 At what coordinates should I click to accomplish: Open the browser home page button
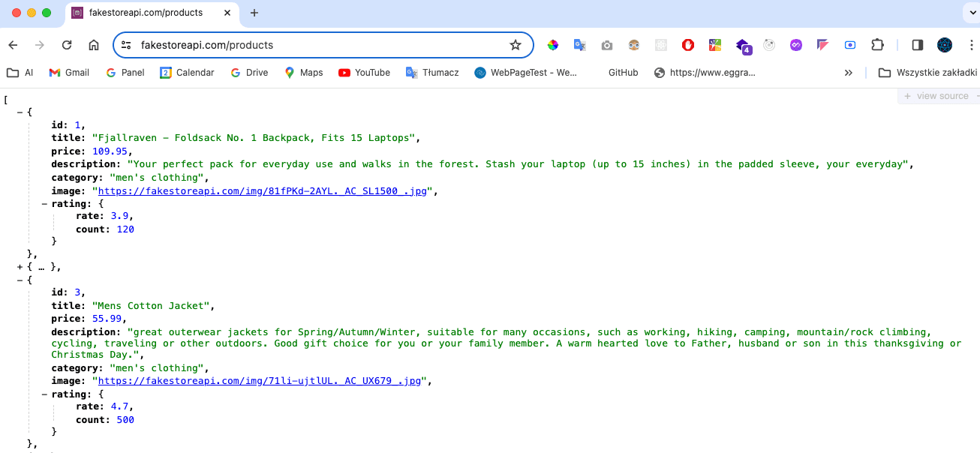[x=94, y=45]
